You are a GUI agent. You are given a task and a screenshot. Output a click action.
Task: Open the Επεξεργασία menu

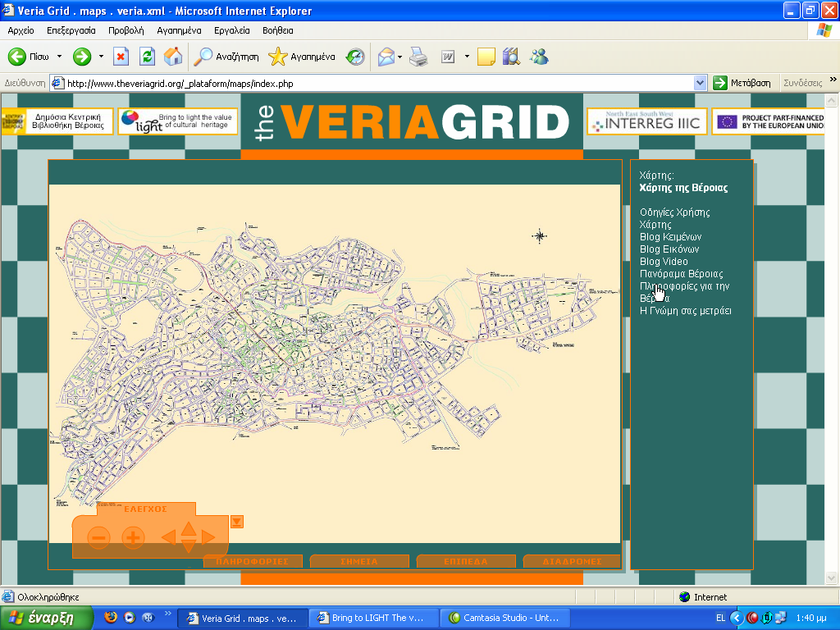pyautogui.click(x=71, y=30)
